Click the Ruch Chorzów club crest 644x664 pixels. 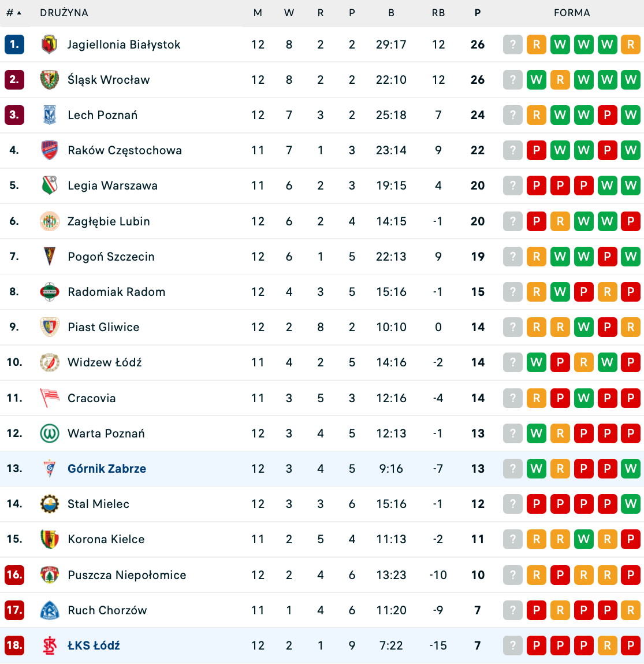pyautogui.click(x=50, y=610)
